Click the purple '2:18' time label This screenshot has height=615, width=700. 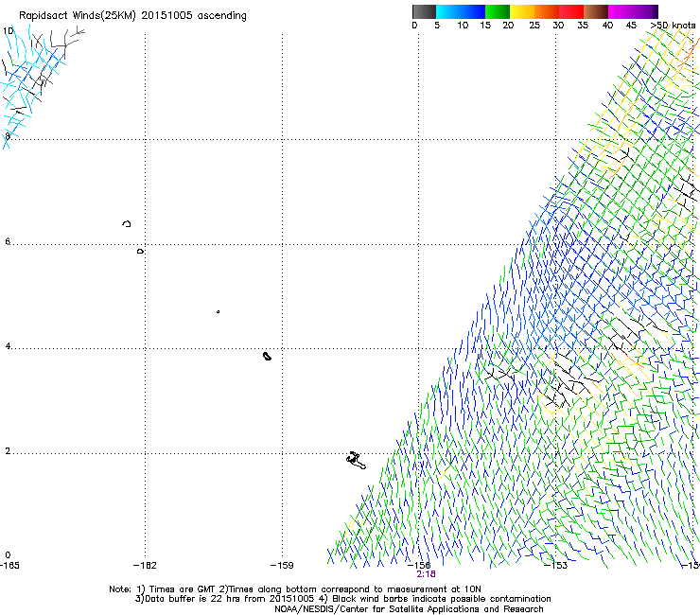426,574
